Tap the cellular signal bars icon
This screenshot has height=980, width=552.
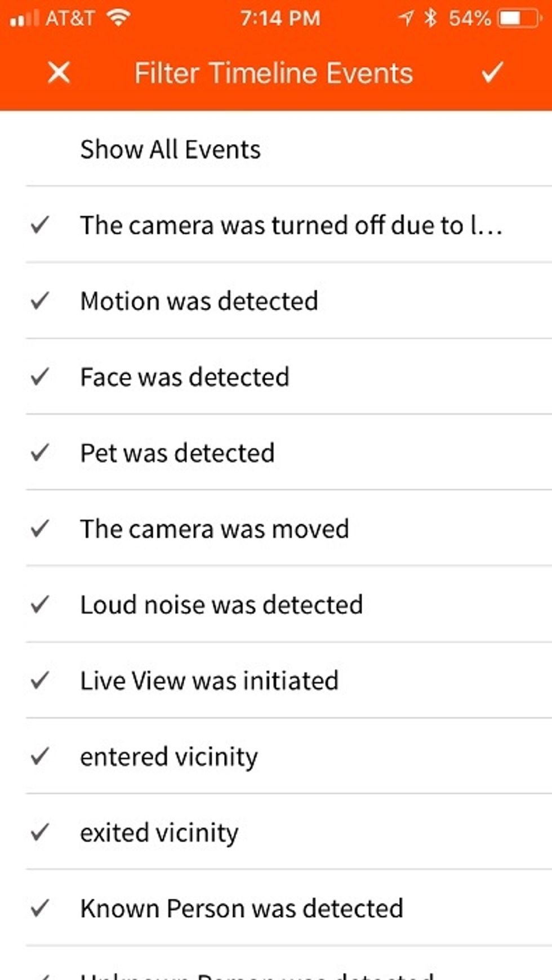(x=24, y=19)
